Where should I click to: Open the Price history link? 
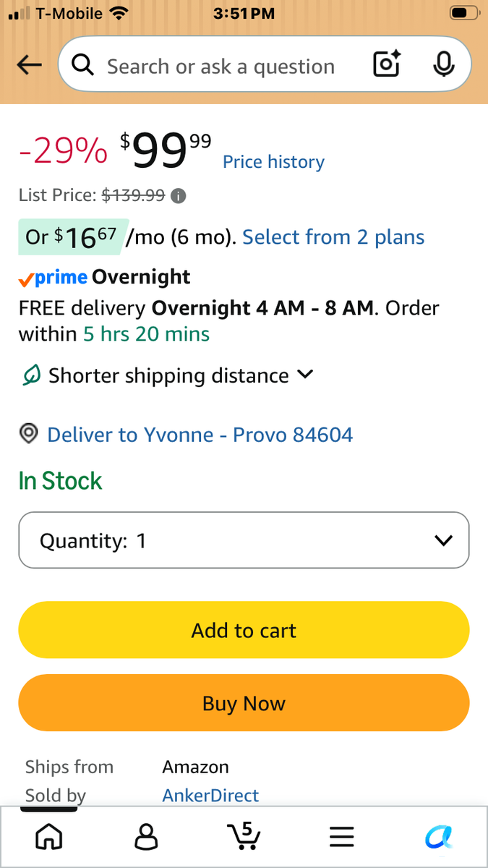click(x=273, y=162)
